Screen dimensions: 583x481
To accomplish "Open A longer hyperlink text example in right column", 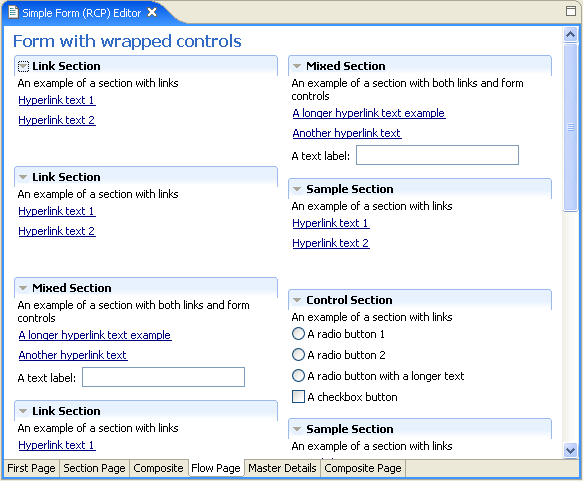I will click(369, 113).
